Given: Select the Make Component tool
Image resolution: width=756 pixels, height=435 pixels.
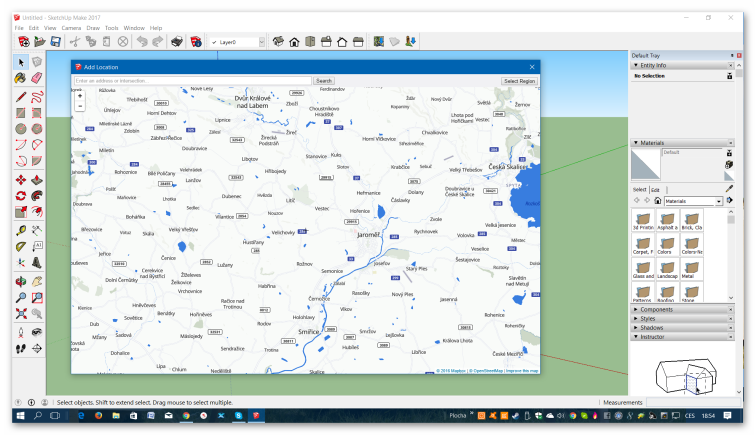Looking at the screenshot, I should click(37, 62).
